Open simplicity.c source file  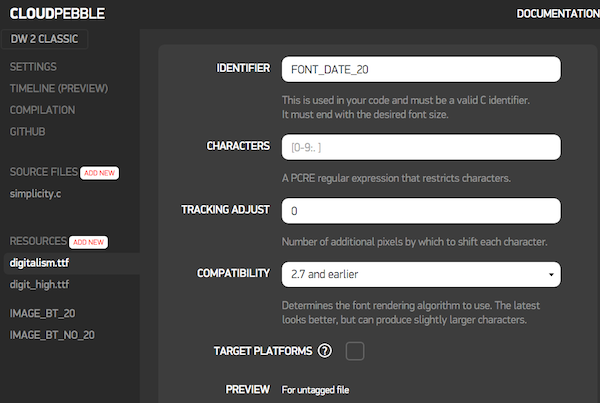pyautogui.click(x=36, y=192)
